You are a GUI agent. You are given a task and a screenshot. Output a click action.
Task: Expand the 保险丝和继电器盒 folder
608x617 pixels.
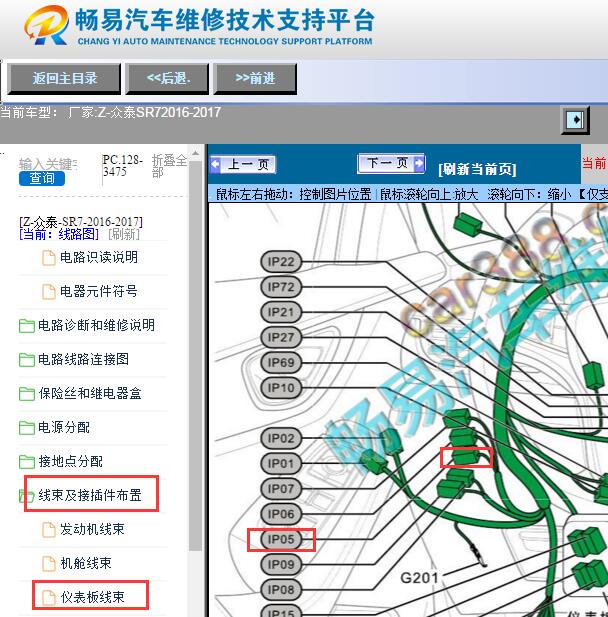[90, 393]
